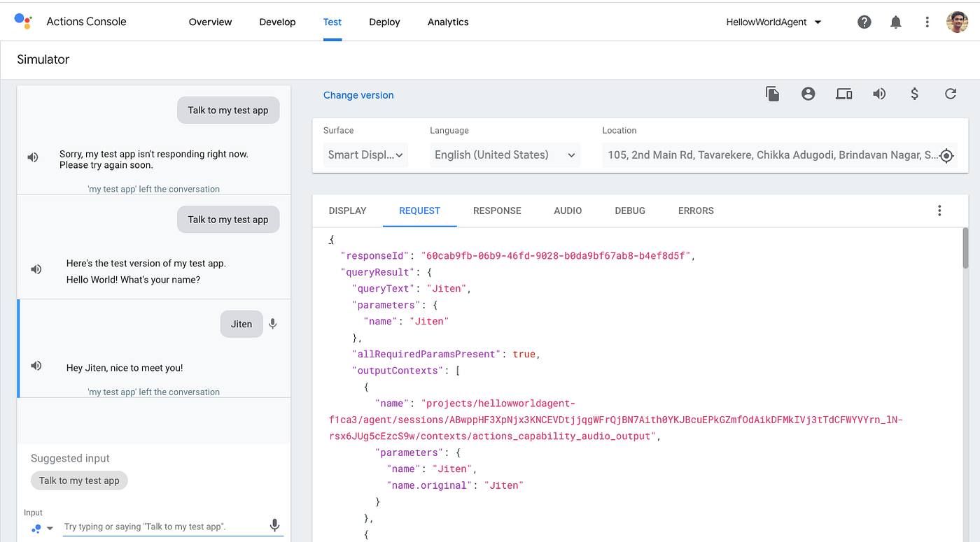The width and height of the screenshot is (980, 542).
Task: Open notifications bell icon
Action: pyautogui.click(x=896, y=22)
